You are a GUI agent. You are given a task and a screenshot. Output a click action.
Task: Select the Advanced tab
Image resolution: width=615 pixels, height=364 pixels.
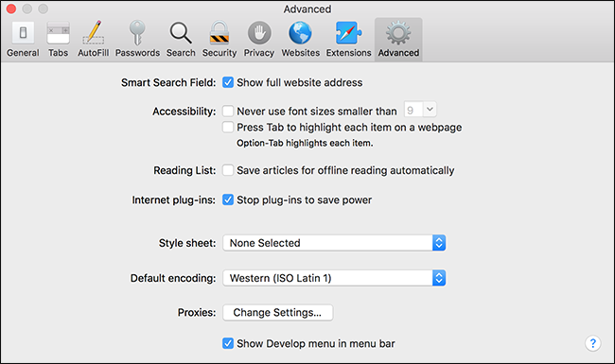click(x=398, y=40)
